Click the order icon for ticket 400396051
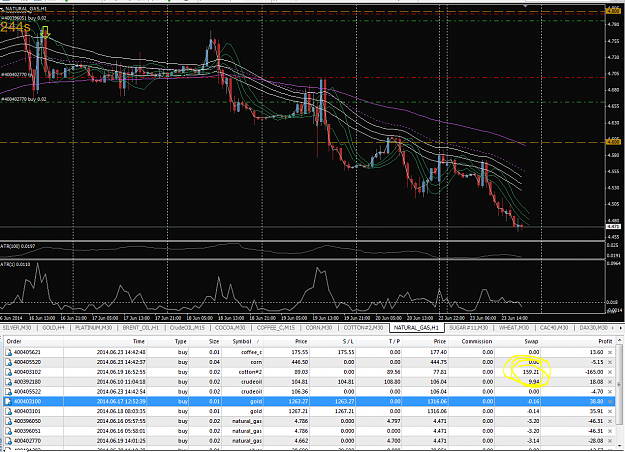Viewport: 625px width, 452px height. (8, 431)
